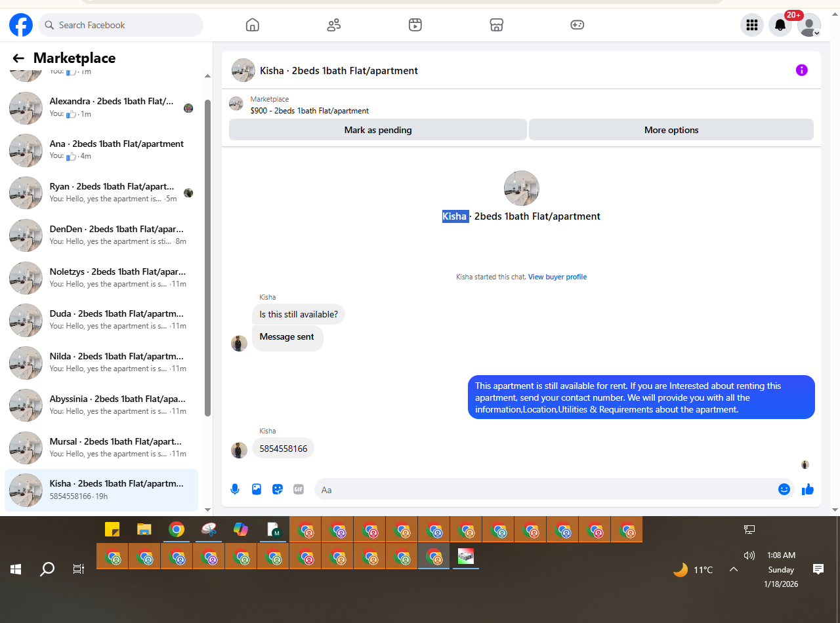Viewport: 840px width, 623px height.
Task: Open Task View on taskbar
Action: pyautogui.click(x=79, y=569)
